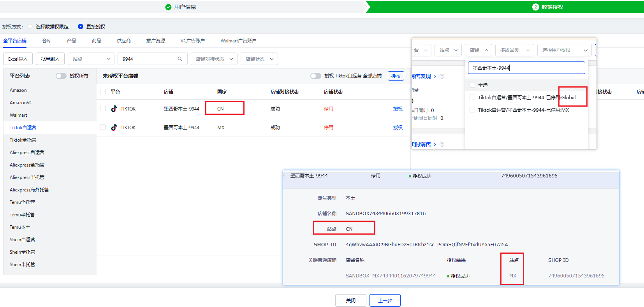Screen dimensions: 644x307
Task: Check the MX row checkbox for 墨西哥本土-9944
Action: [x=103, y=127]
